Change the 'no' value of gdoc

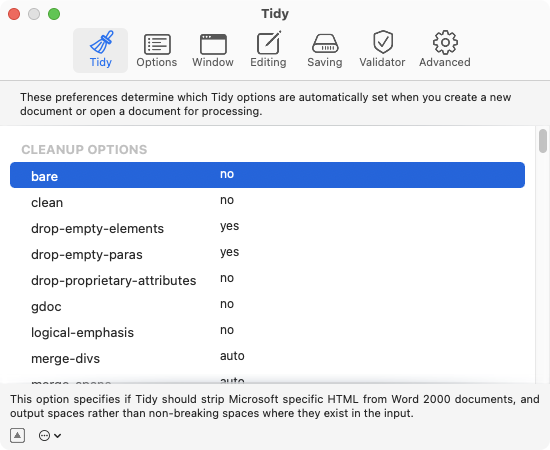227,304
